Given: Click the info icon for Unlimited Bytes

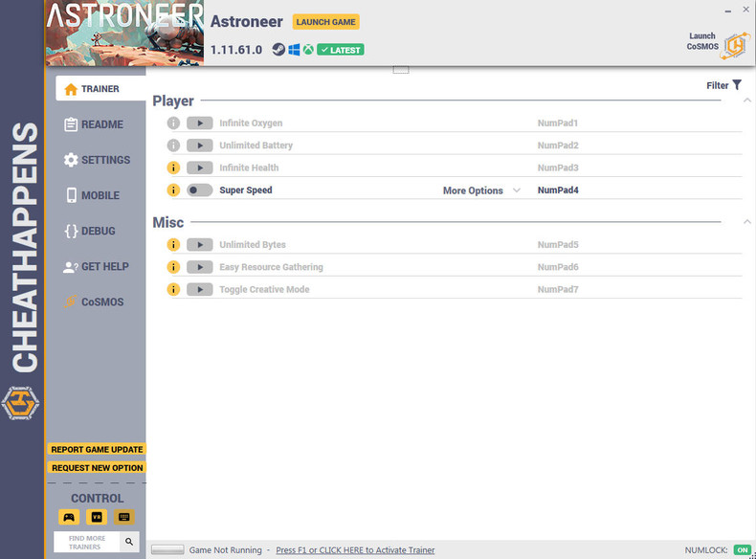Looking at the screenshot, I should click(x=173, y=244).
